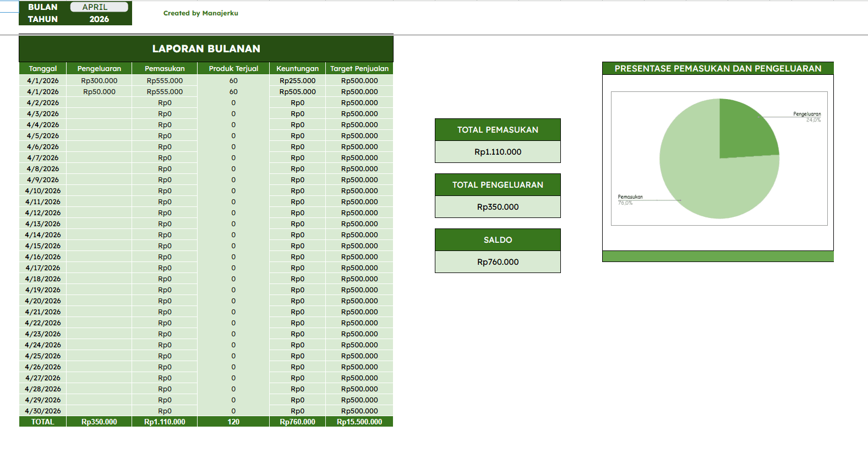Select total Keuntungan Rp760.000 in table footer
Image resolution: width=868 pixels, height=458 pixels.
click(x=297, y=422)
